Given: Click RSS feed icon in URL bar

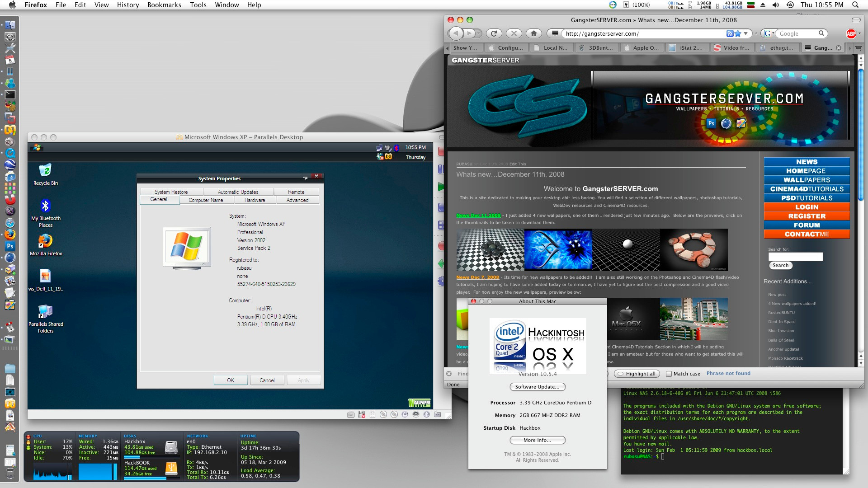Looking at the screenshot, I should pos(730,33).
